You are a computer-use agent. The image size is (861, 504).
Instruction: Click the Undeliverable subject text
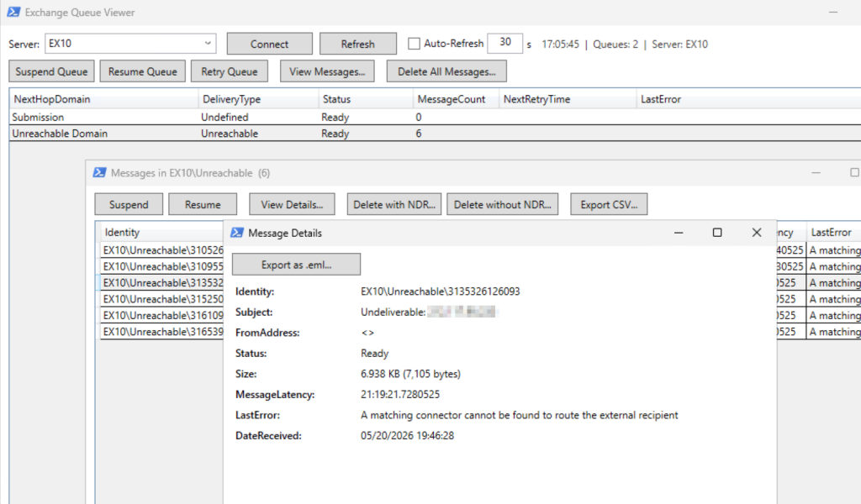[394, 312]
